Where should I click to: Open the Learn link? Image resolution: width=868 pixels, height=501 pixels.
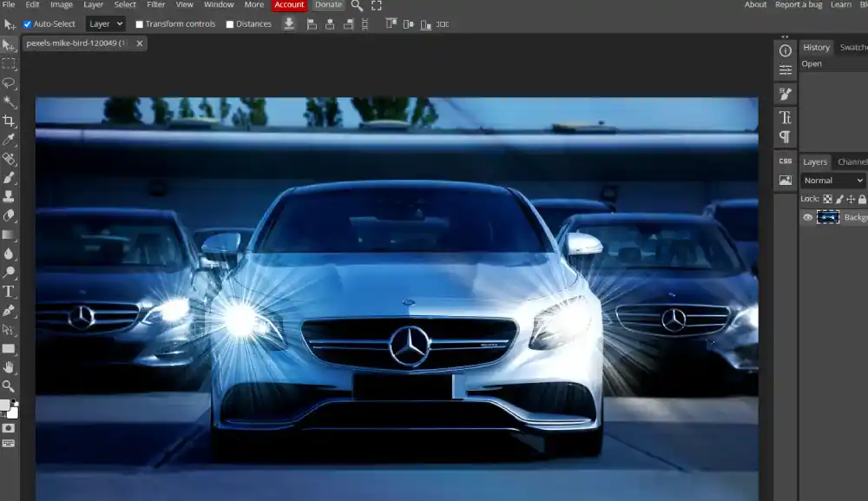click(x=841, y=5)
